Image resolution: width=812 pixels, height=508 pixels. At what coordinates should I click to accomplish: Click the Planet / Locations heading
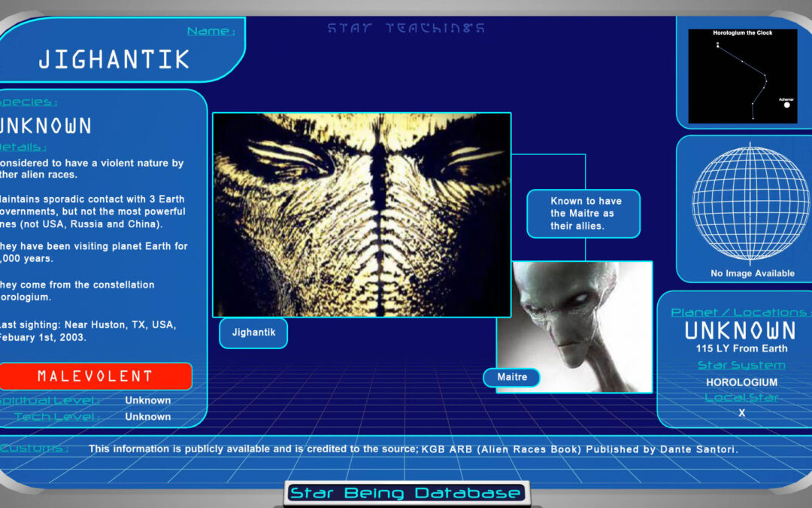738,312
